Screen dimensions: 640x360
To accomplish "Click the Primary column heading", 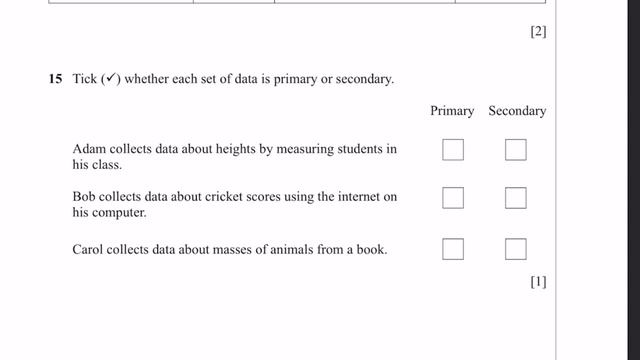I will click(452, 111).
